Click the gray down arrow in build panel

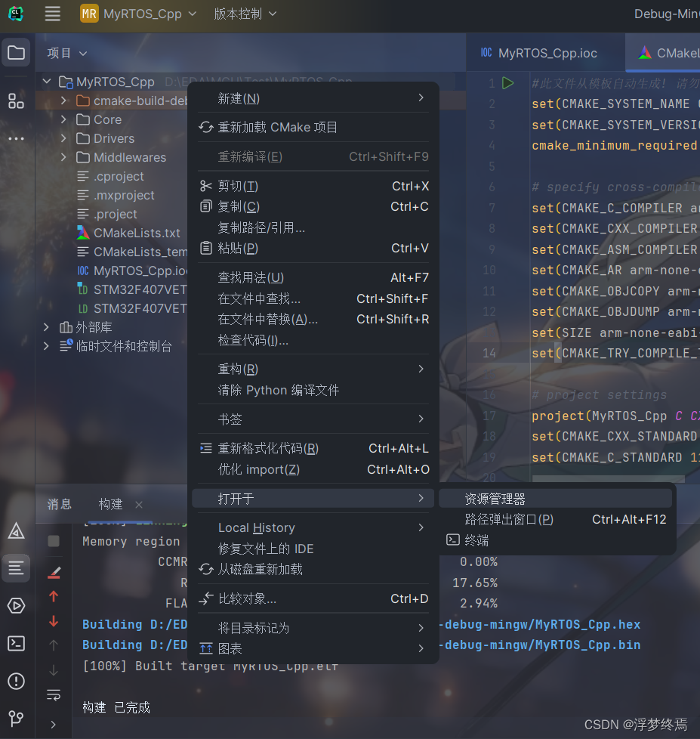pyautogui.click(x=54, y=669)
